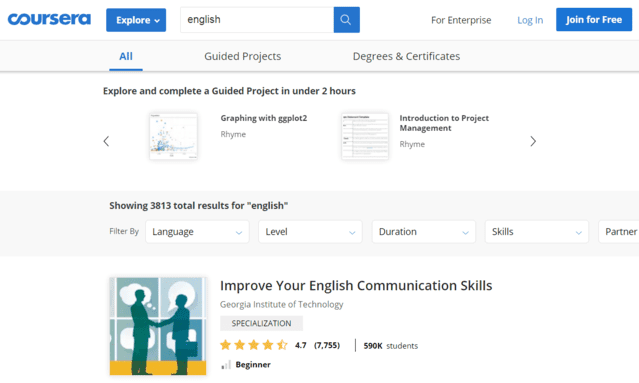Screen dimensions: 639x383
Task: Click the Rhyme label under ggplot2
Action: [233, 134]
